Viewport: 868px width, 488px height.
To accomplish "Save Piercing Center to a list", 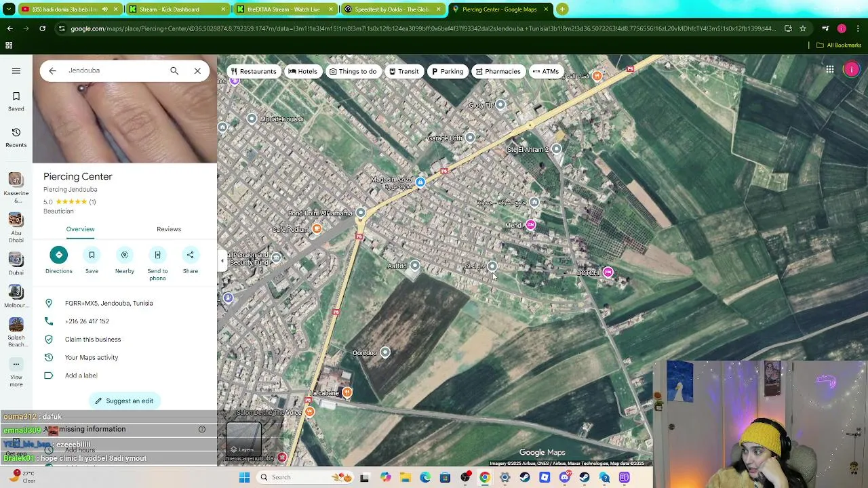I will coord(92,261).
